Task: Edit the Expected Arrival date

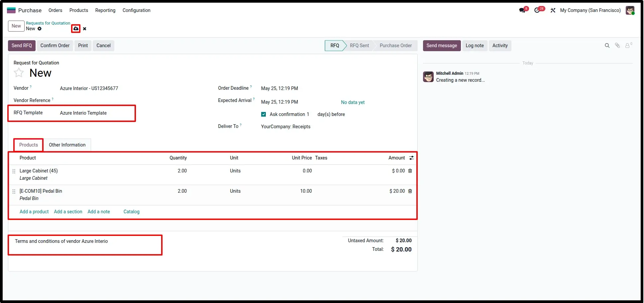Action: [279, 102]
